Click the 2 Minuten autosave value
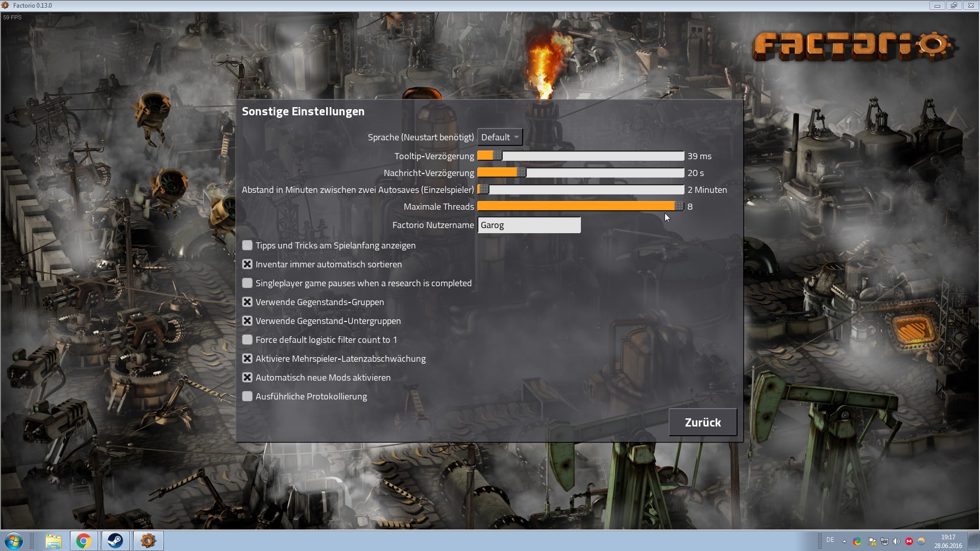The image size is (980, 551). (x=707, y=190)
